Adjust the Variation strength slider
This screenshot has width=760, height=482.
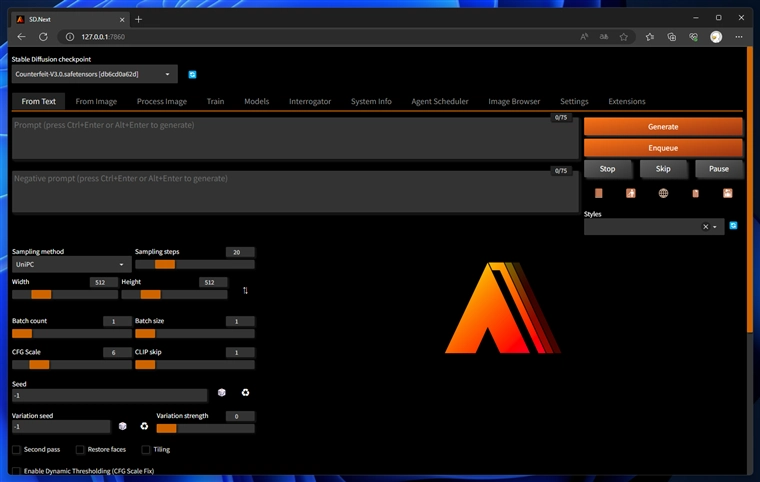[205, 429]
